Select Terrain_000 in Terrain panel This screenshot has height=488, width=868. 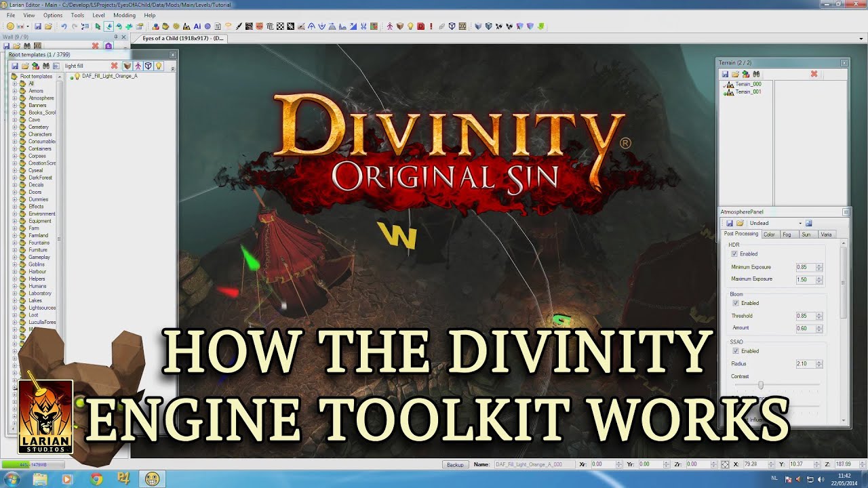coord(749,84)
